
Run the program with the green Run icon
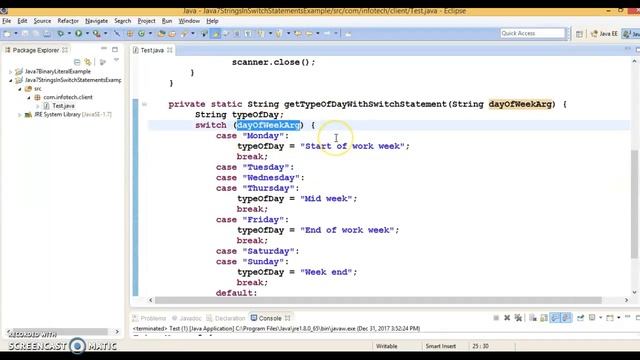78,34
